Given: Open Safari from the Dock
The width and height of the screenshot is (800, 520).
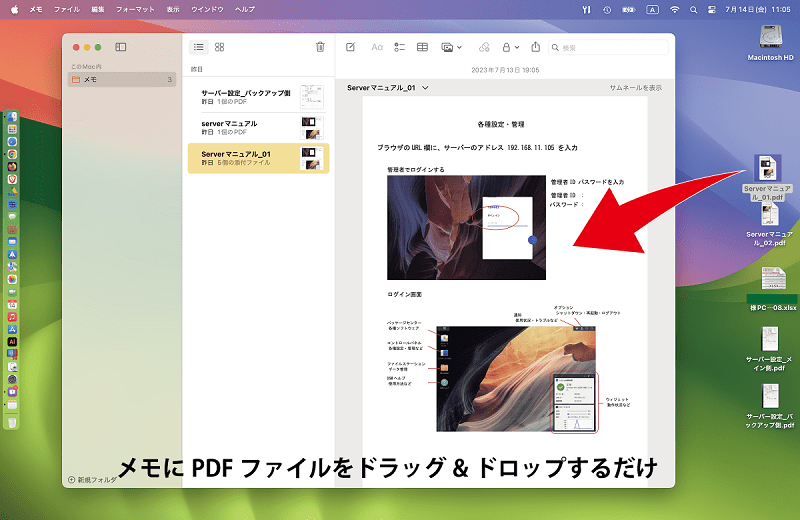Looking at the screenshot, I should coord(12,141).
